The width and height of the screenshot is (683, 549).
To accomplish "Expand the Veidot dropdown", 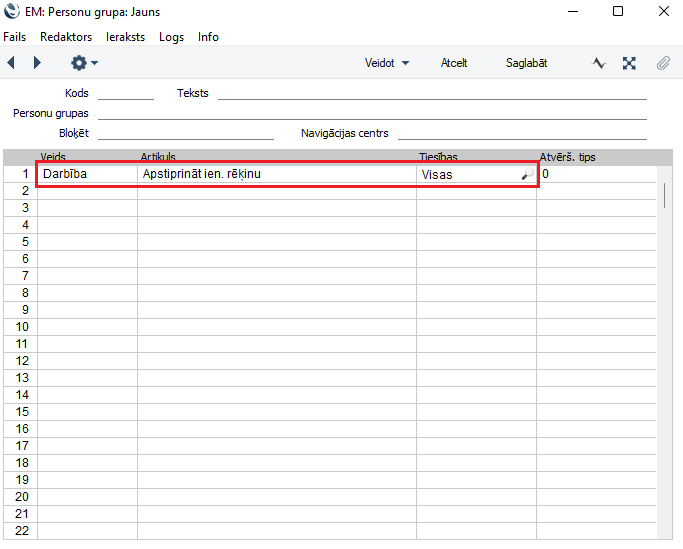I will click(387, 63).
